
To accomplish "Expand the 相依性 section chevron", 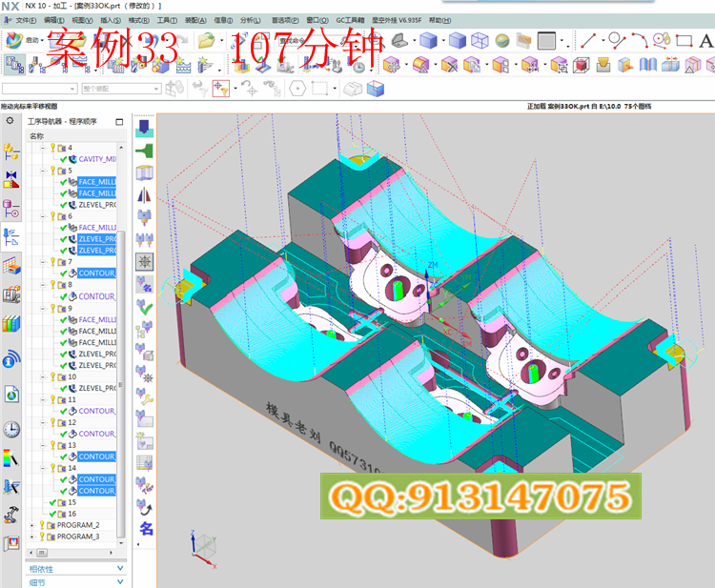I will point(120,568).
